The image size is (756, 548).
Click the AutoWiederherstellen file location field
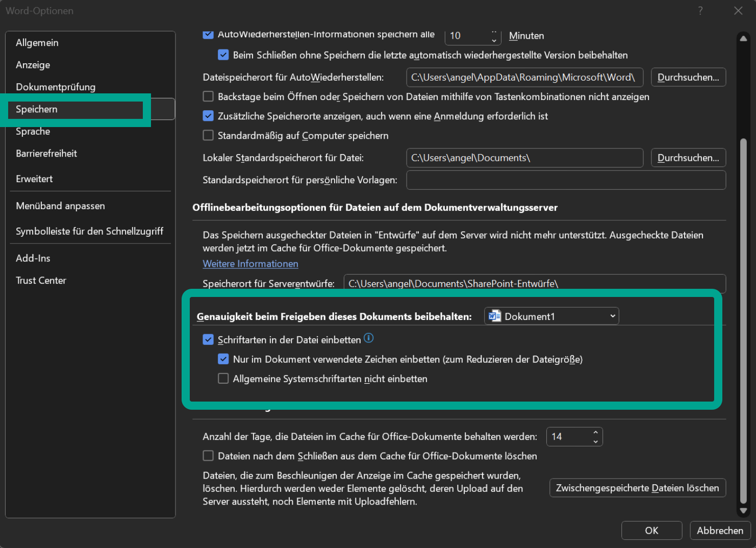coord(524,77)
